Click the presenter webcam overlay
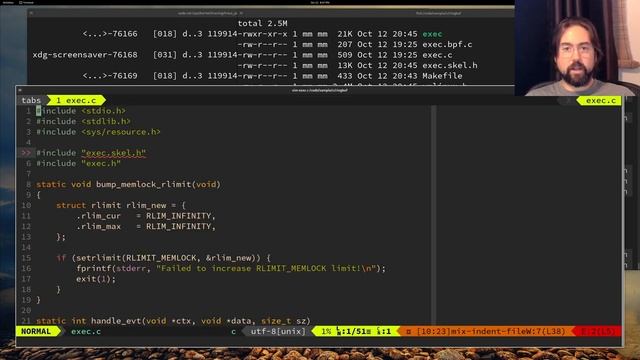Image resolution: width=640 pixels, height=360 pixels. (x=577, y=48)
